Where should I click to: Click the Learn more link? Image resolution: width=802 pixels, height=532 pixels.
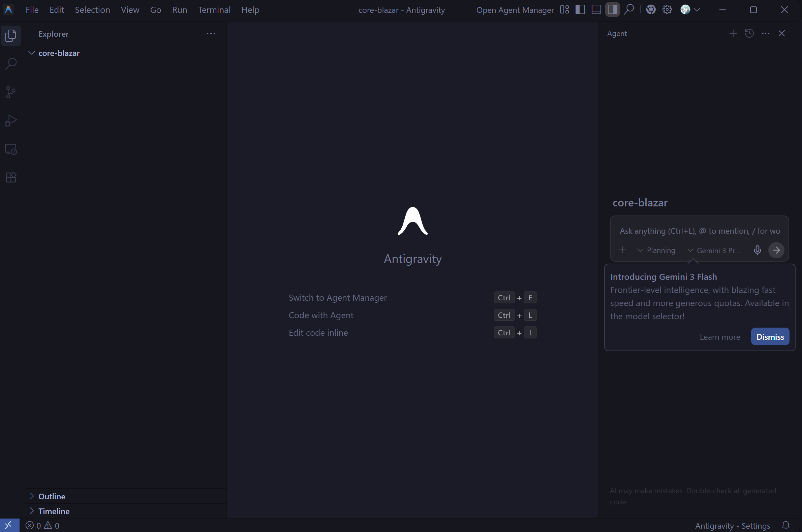(719, 337)
